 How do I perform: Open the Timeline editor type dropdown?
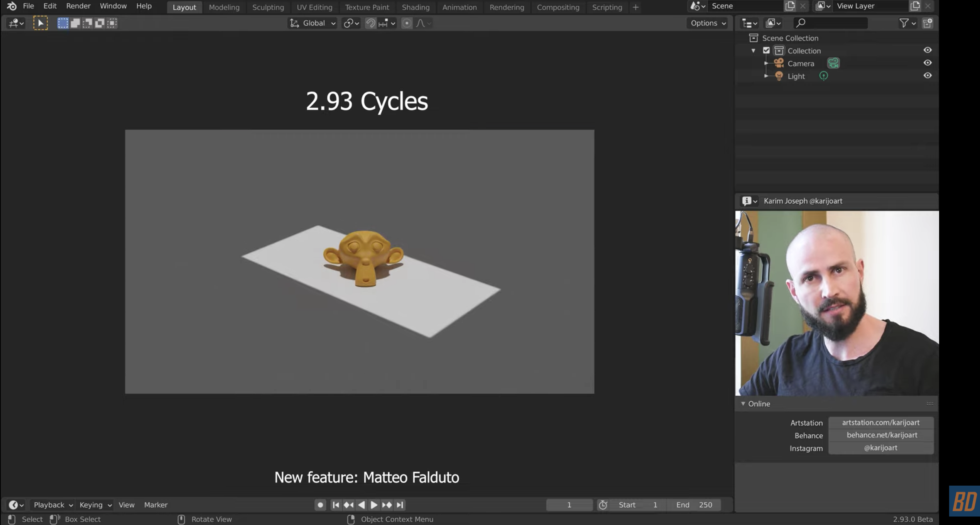(16, 505)
